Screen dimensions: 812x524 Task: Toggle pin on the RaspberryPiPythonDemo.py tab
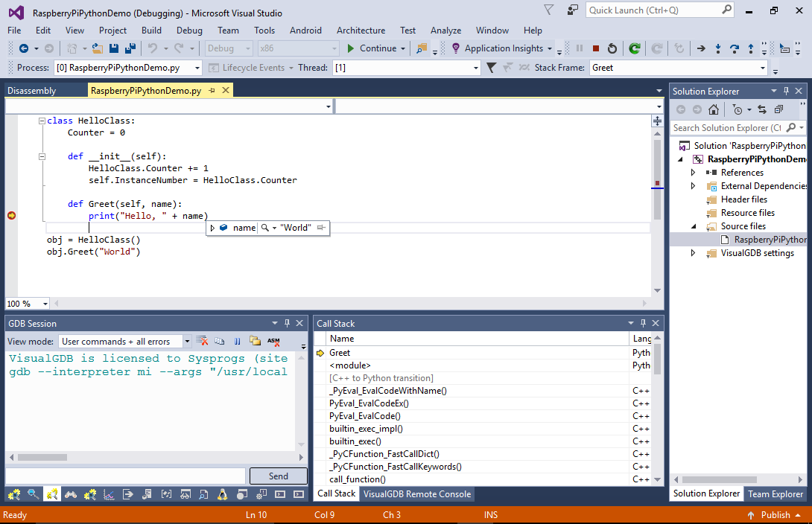tap(212, 91)
